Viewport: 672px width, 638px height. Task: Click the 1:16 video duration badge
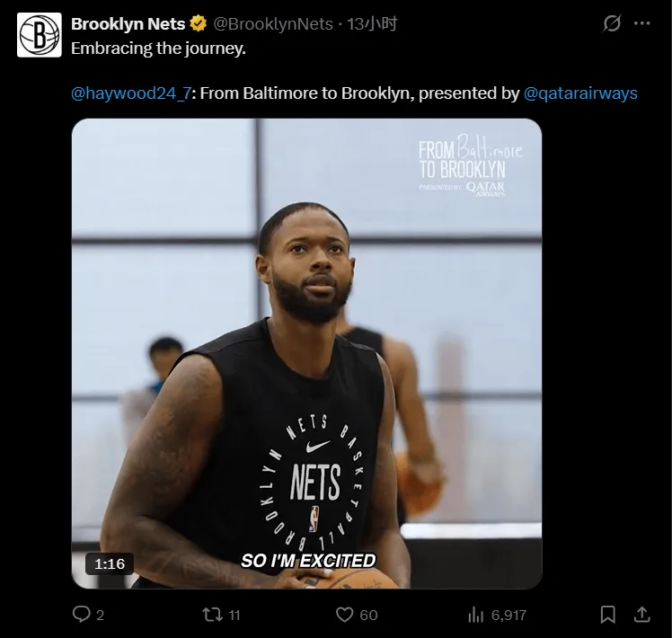click(x=110, y=563)
